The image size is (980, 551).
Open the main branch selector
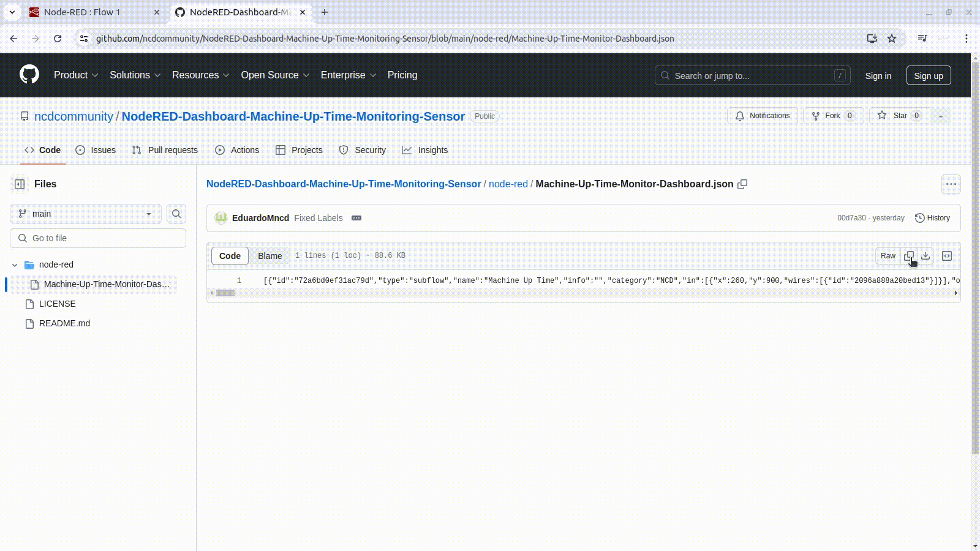pos(86,214)
